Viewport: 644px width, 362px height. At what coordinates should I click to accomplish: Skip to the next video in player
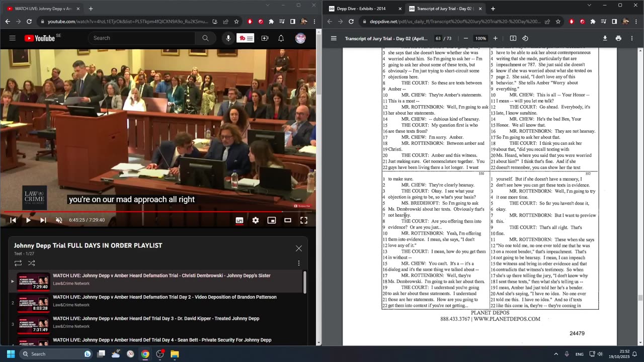click(x=43, y=220)
